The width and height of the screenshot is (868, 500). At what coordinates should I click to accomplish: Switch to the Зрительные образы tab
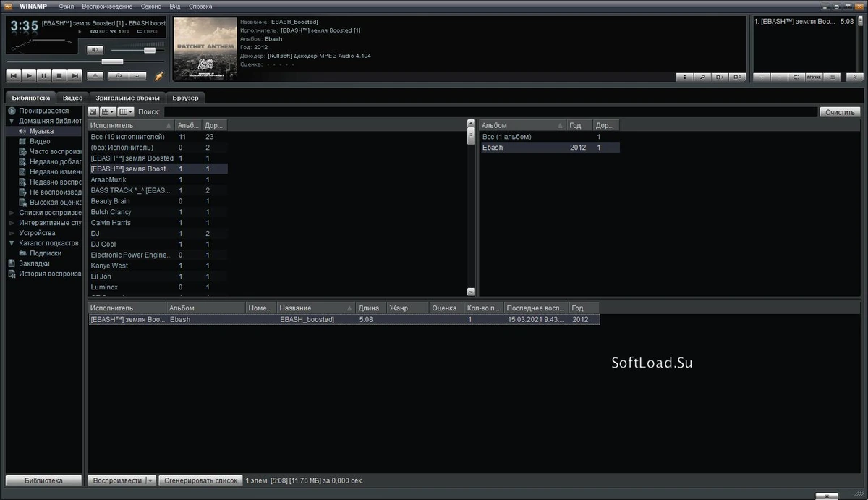click(x=127, y=98)
